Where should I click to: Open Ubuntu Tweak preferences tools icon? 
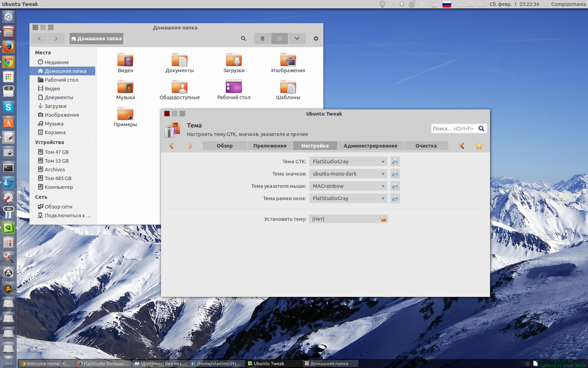tap(461, 146)
